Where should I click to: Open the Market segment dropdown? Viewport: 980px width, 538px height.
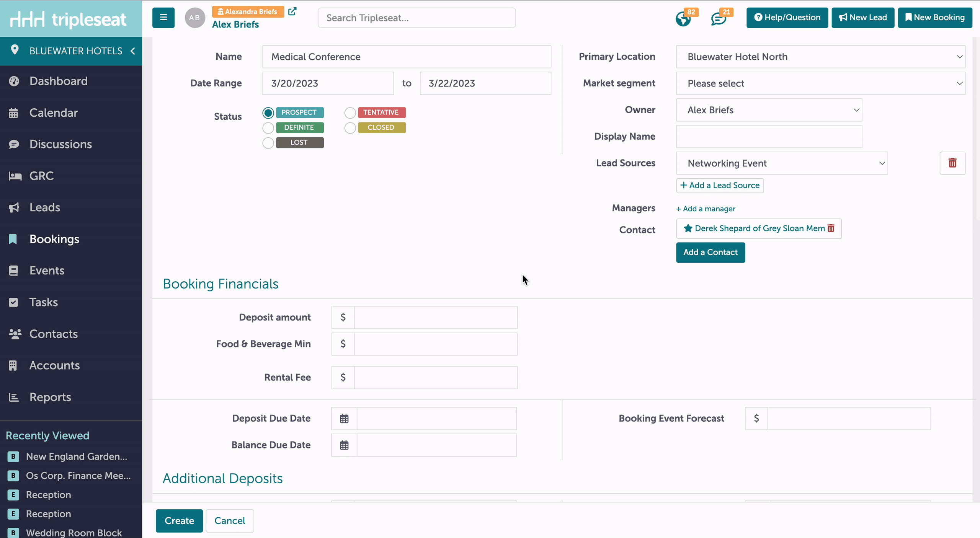(821, 83)
